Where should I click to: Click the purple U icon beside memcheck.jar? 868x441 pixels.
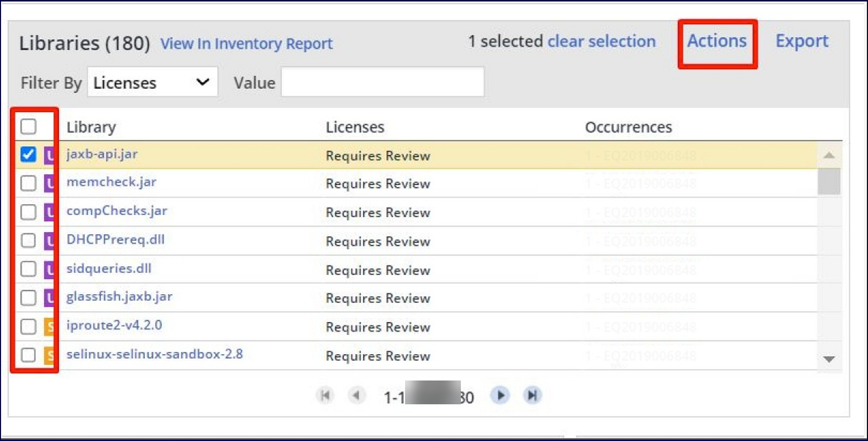click(49, 184)
